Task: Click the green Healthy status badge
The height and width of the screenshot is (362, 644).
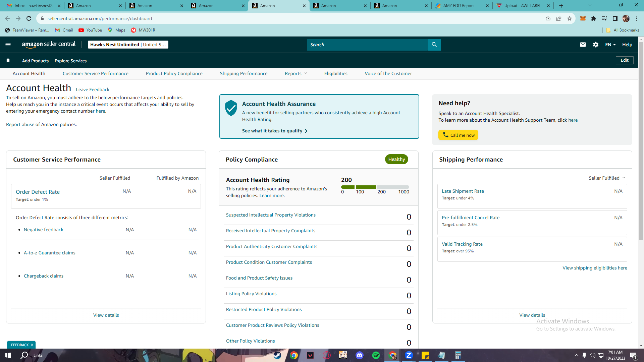Action: 396,159
